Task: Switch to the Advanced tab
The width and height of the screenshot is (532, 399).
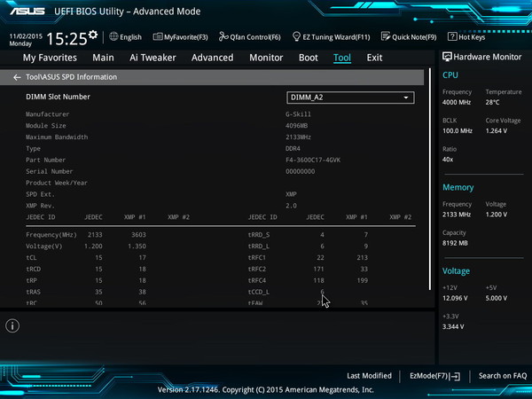Action: (213, 58)
